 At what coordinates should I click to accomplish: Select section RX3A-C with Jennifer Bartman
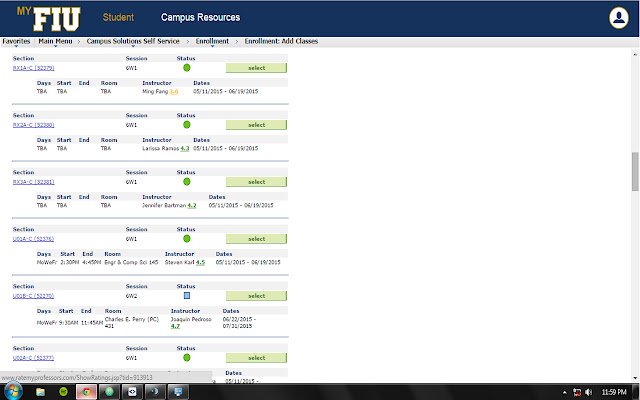256,182
